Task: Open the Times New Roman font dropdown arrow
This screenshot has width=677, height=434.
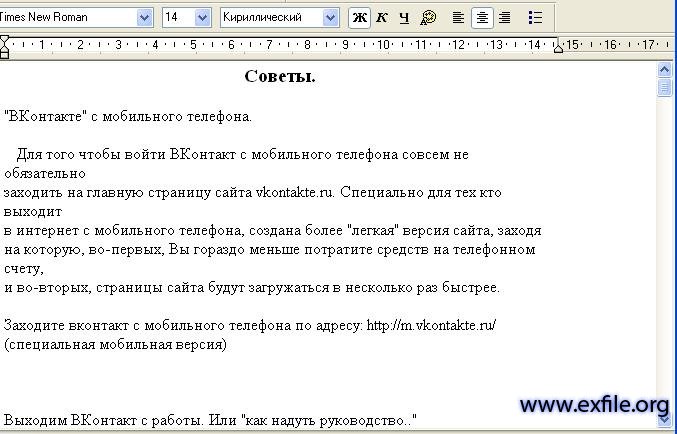Action: (144, 18)
